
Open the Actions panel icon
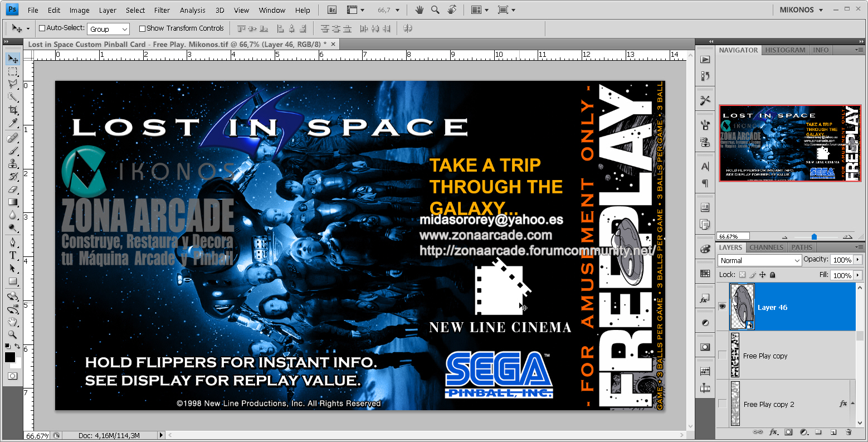(x=705, y=60)
